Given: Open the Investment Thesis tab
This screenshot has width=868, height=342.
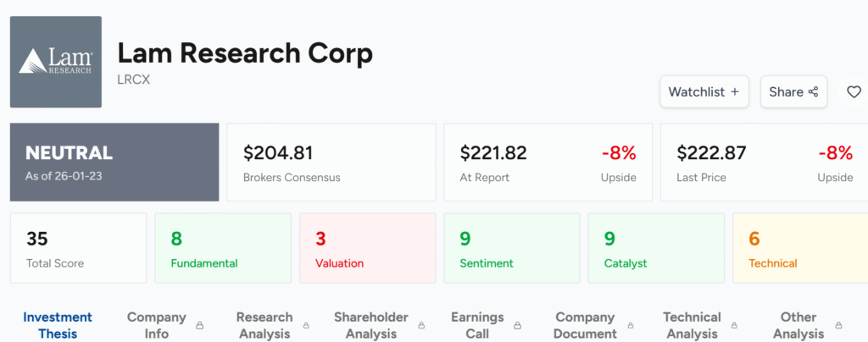Looking at the screenshot, I should tap(58, 325).
